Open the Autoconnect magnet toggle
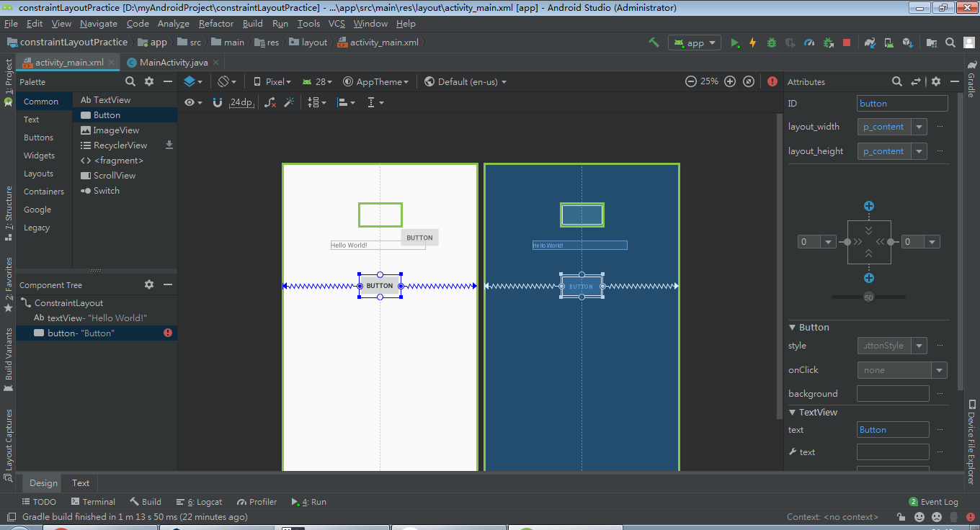Image resolution: width=980 pixels, height=530 pixels. tap(217, 102)
